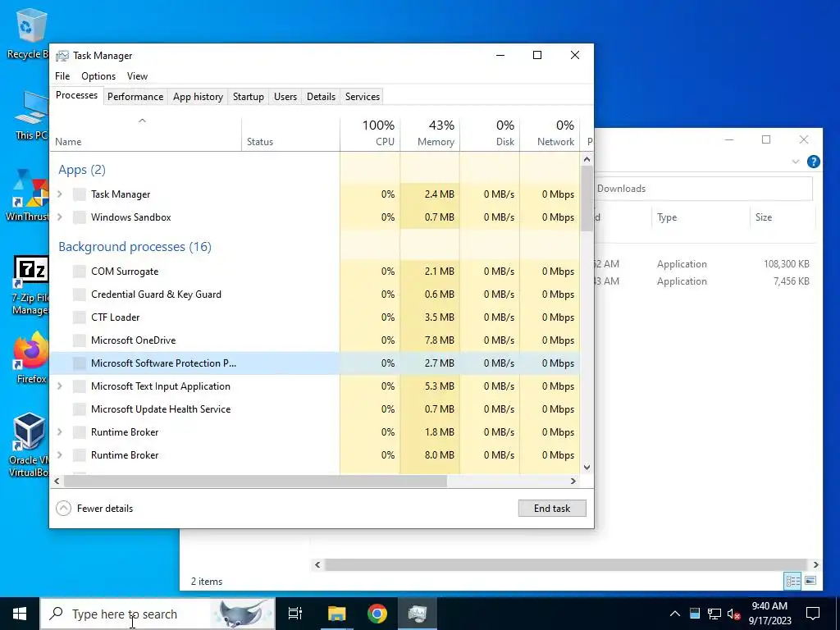This screenshot has width=840, height=630.
Task: Switch to large icons view in File Explorer
Action: [x=810, y=581]
